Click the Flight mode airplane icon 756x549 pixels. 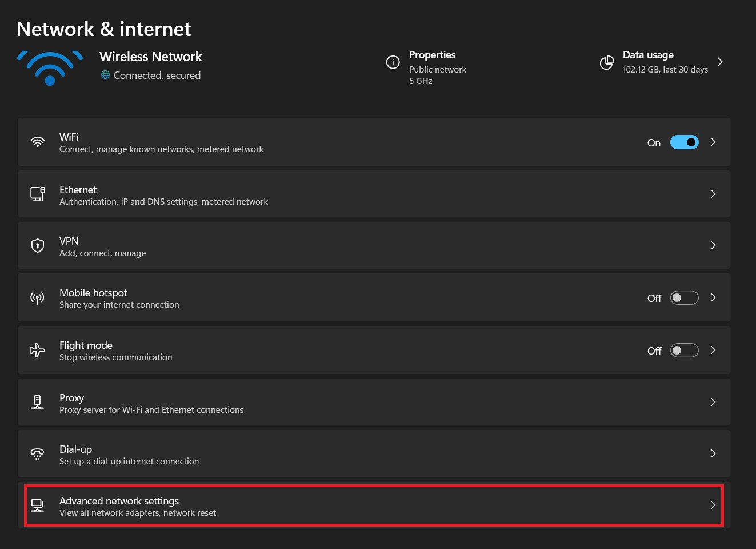pyautogui.click(x=38, y=350)
